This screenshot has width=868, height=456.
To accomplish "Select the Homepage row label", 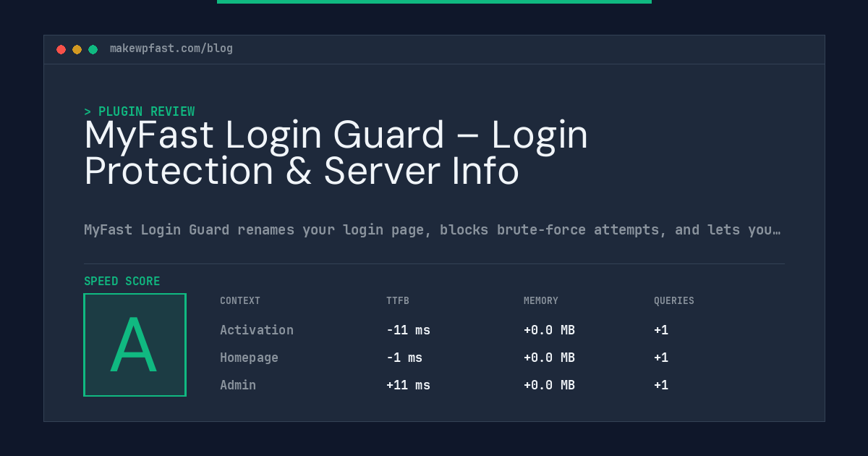I will [249, 358].
